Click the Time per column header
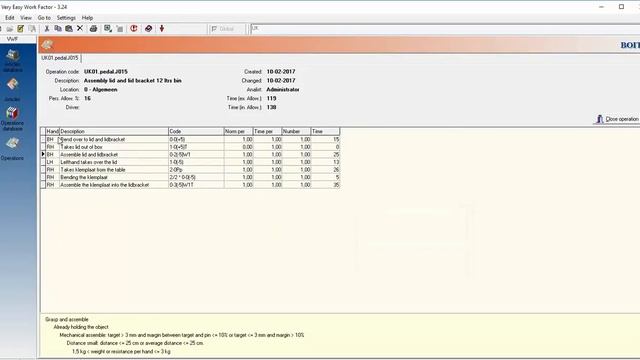 pos(267,131)
